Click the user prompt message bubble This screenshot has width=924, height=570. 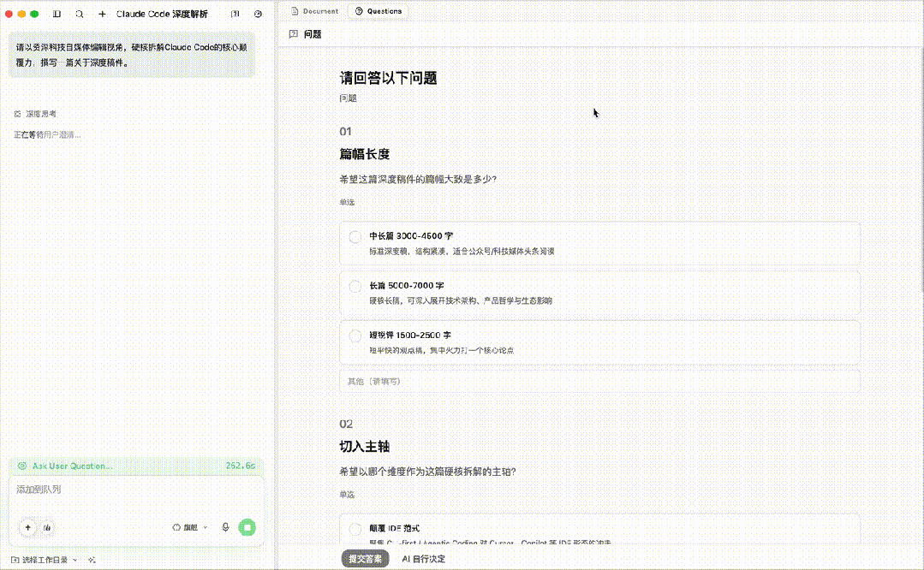tap(131, 55)
